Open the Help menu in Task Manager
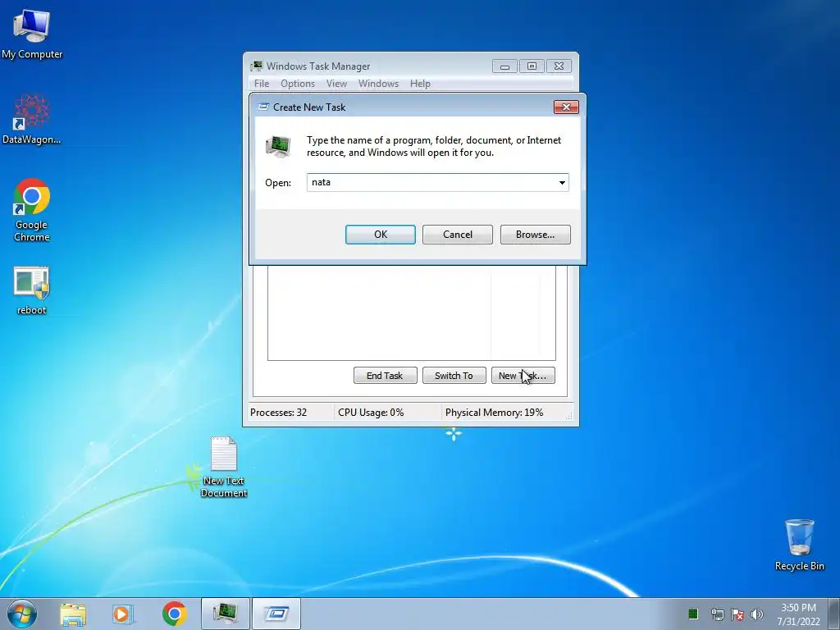 [420, 84]
